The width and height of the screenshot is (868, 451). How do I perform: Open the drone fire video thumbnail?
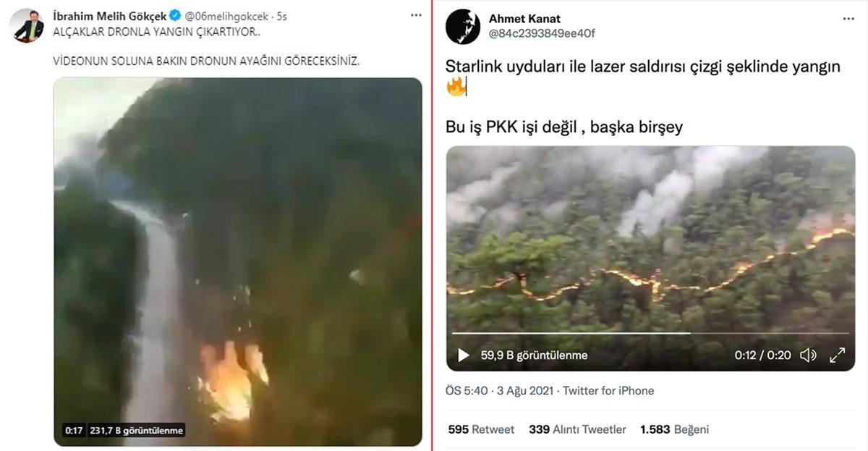pyautogui.click(x=238, y=261)
